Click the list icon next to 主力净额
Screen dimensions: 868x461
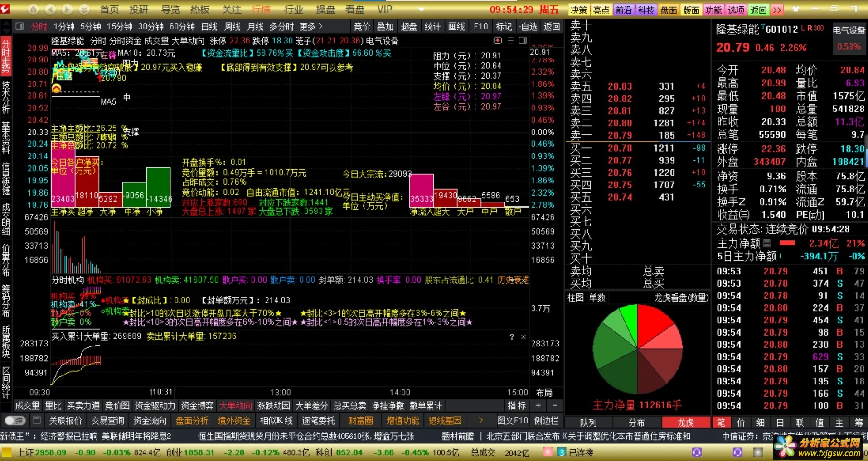[x=767, y=243]
